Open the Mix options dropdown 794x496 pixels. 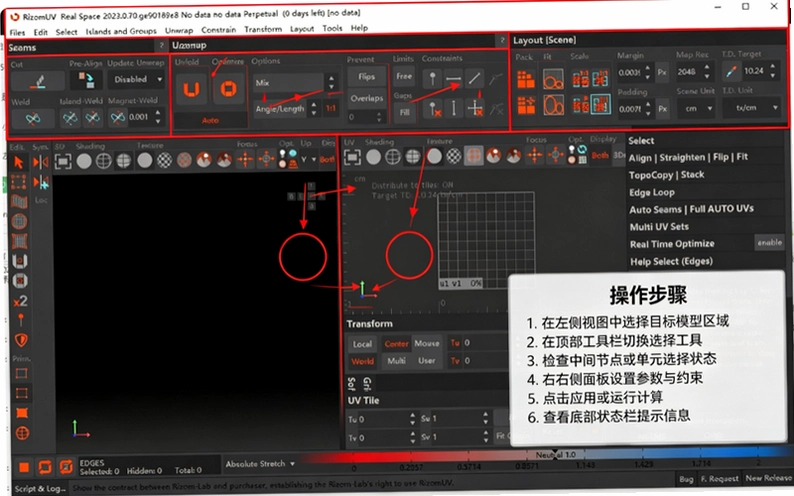pos(294,82)
